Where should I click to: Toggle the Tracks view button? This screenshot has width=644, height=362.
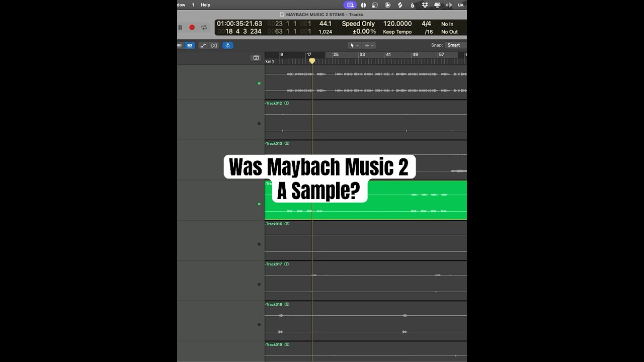(190, 45)
